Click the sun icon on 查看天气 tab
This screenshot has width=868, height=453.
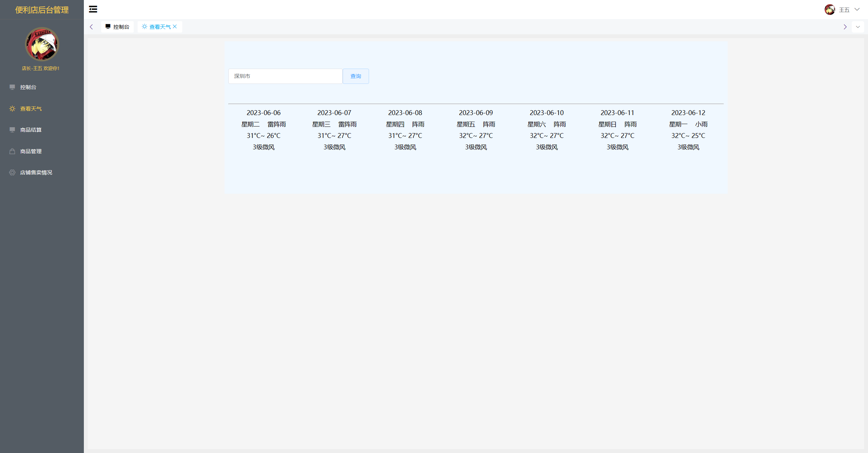(144, 27)
